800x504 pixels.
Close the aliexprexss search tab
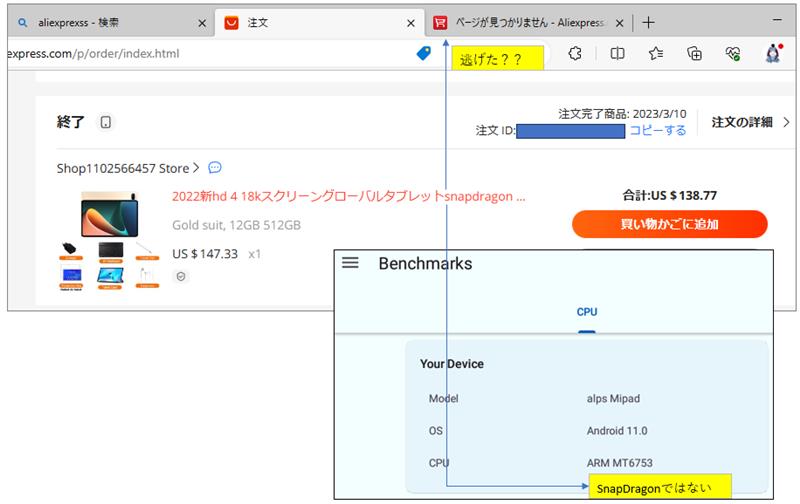202,23
